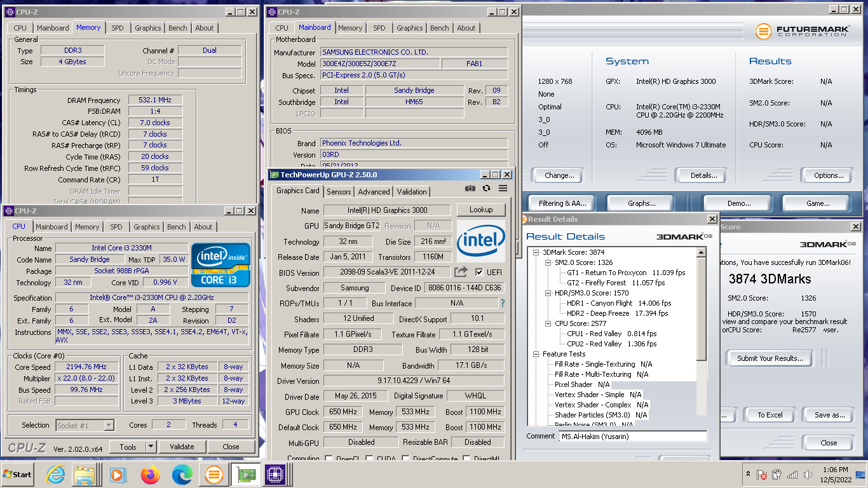Click the network signal tray icon
868x488 pixels.
(792, 475)
